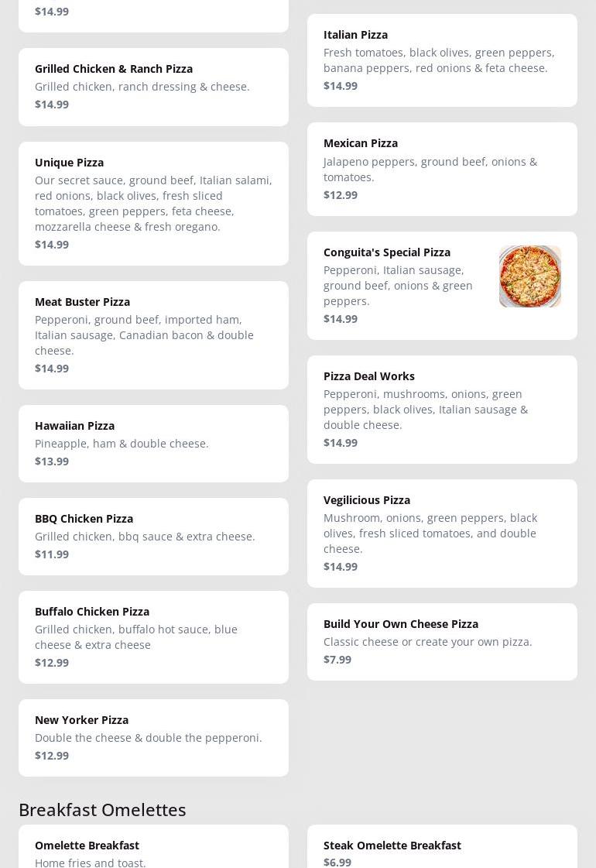Select the Mexican Pizza card
Image resolution: width=596 pixels, height=868 pixels.
tap(442, 169)
